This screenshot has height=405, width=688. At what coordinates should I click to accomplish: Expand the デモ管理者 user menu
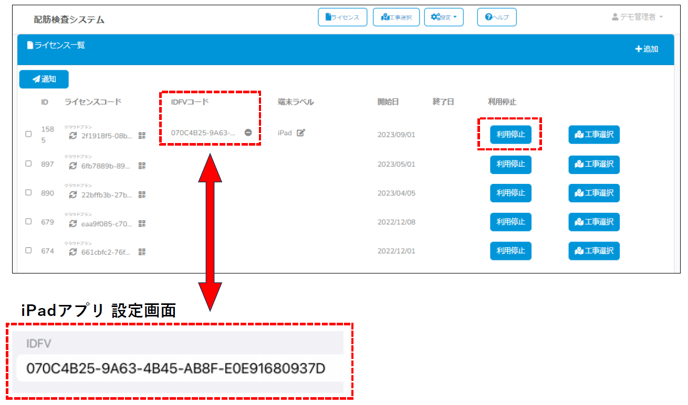coord(636,17)
